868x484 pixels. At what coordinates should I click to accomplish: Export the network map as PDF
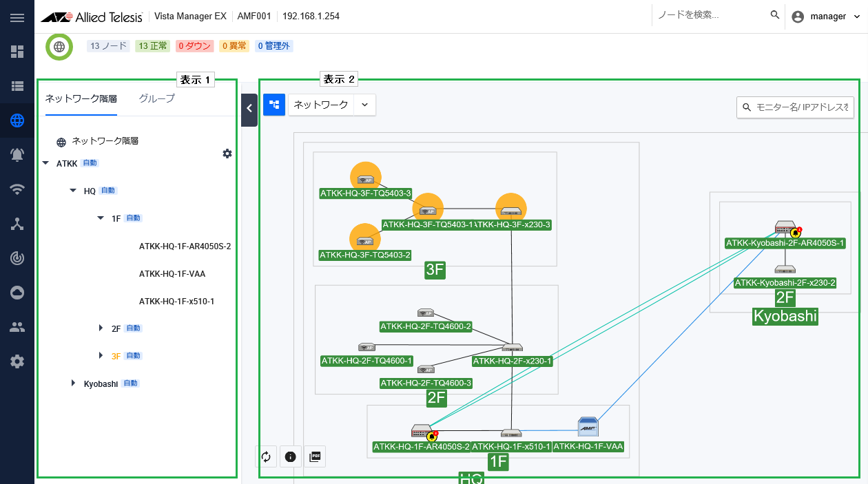coord(315,456)
